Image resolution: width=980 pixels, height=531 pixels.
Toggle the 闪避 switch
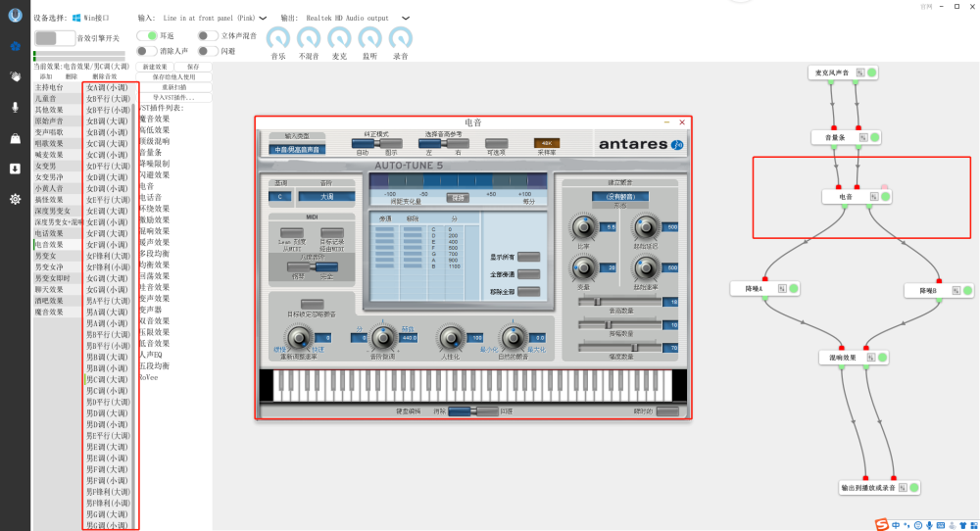208,51
